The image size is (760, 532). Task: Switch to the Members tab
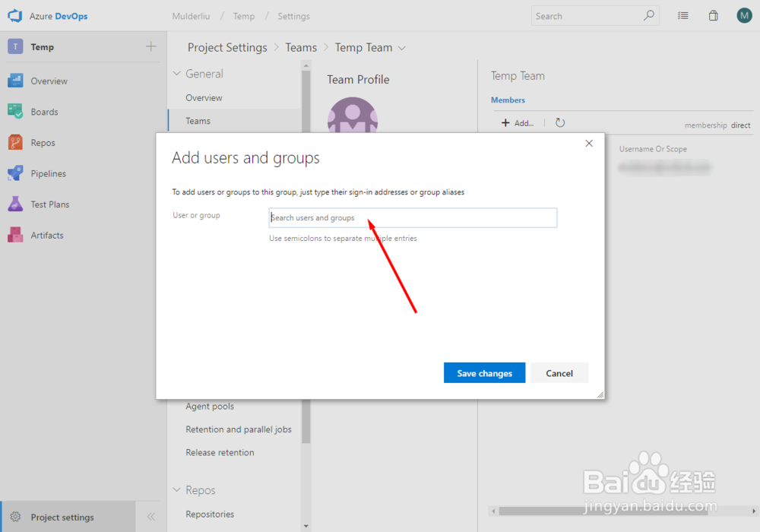[x=508, y=100]
